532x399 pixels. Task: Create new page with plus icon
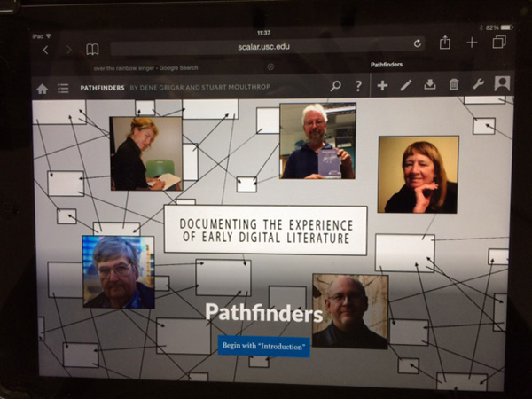[x=382, y=85]
